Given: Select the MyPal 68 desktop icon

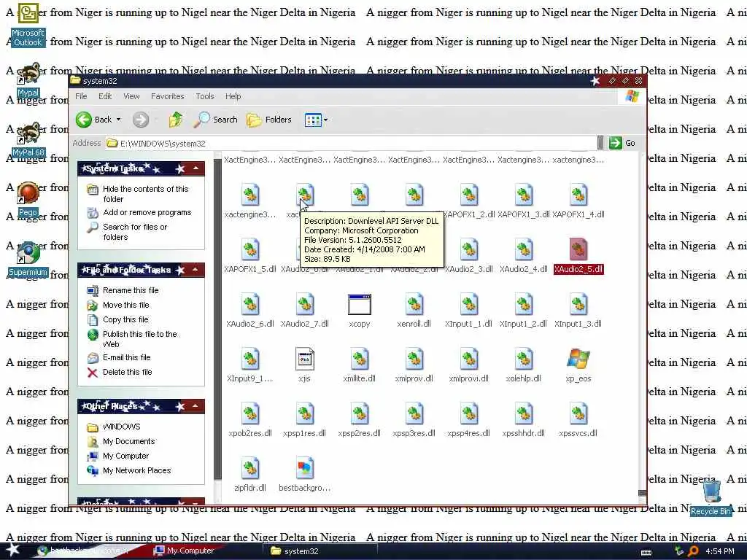Looking at the screenshot, I should pos(28,139).
